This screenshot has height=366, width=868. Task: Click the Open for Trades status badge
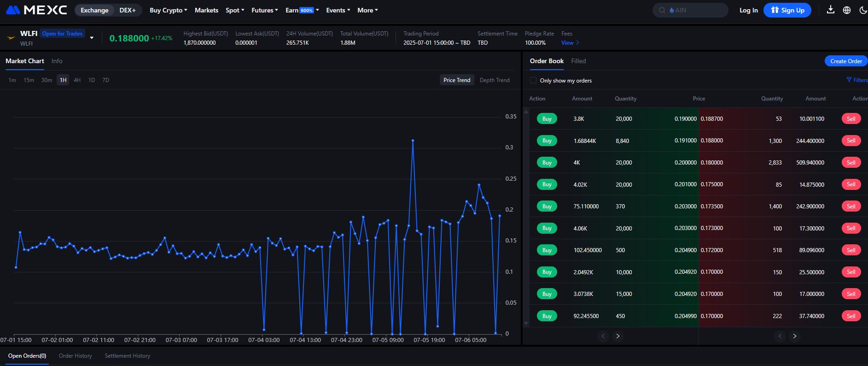[62, 34]
